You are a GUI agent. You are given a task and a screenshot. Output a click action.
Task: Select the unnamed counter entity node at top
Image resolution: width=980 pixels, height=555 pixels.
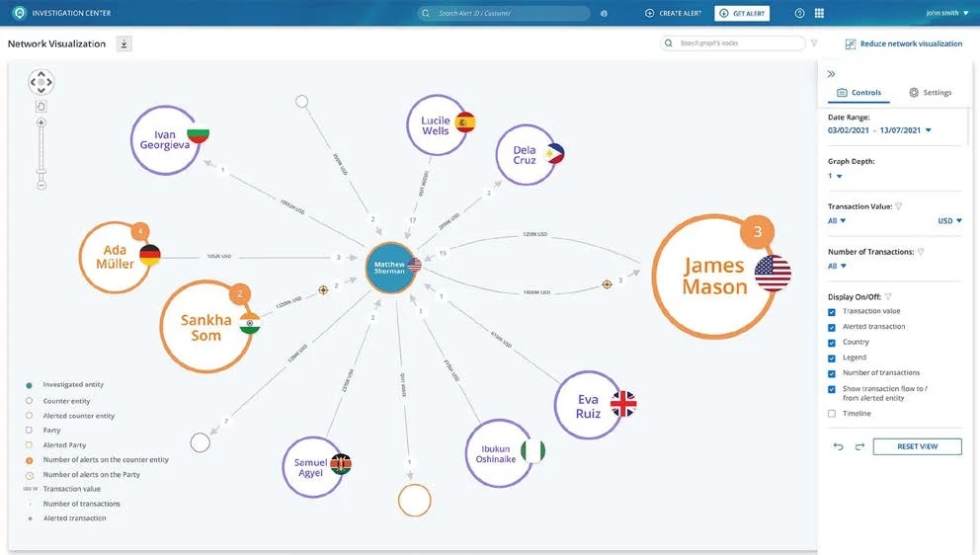(x=302, y=102)
